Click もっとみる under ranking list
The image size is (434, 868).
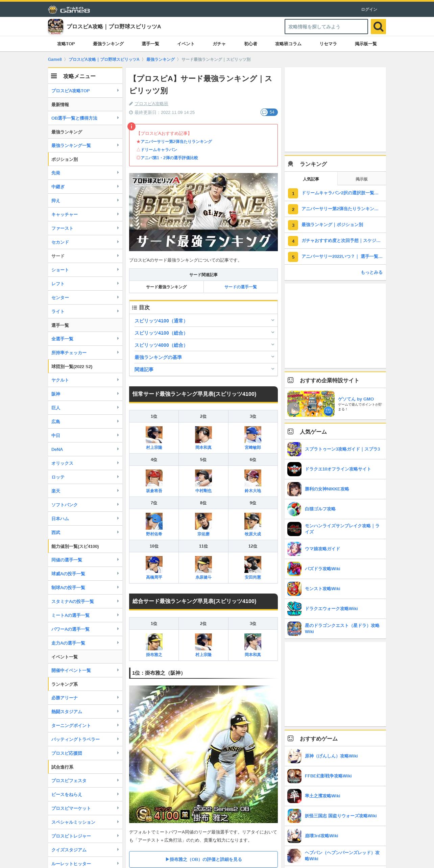(372, 272)
